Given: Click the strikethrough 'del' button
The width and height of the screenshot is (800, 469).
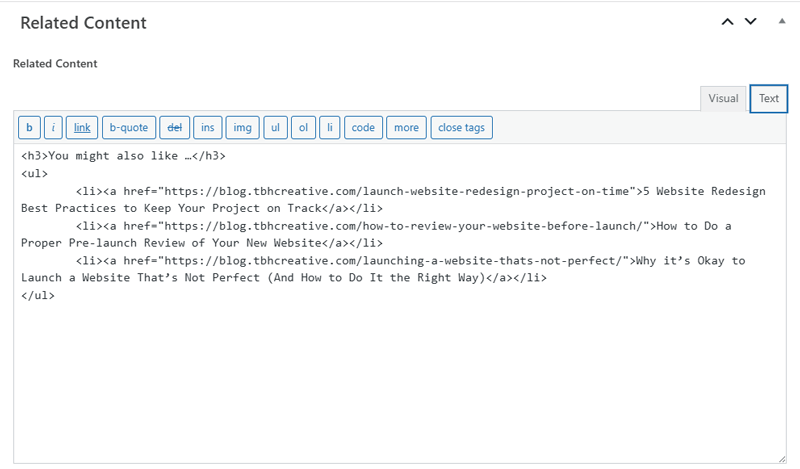Looking at the screenshot, I should tap(174, 128).
